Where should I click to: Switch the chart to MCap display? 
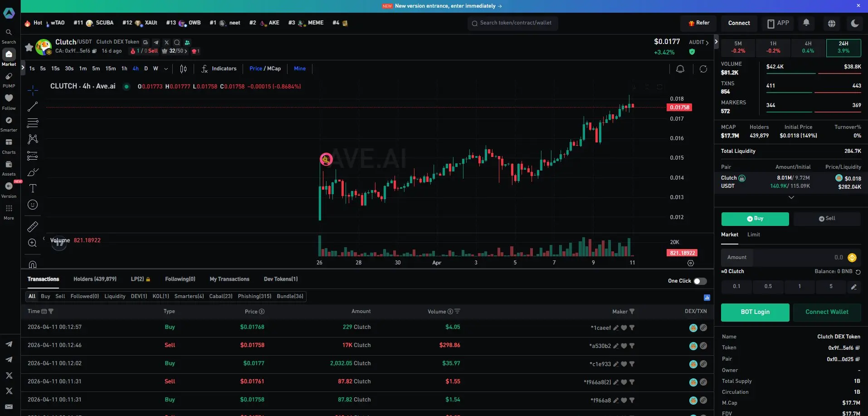tap(274, 69)
